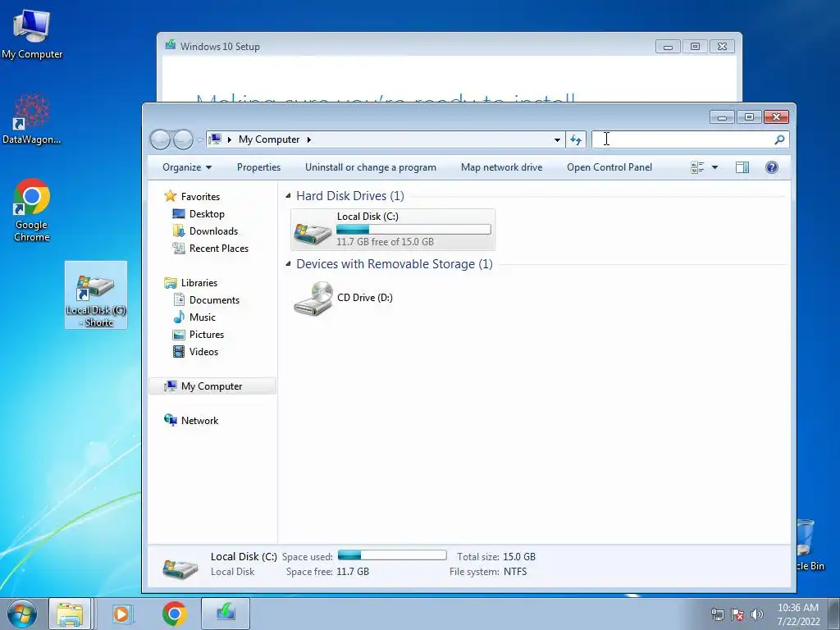The height and width of the screenshot is (630, 840).
Task: Open the Organize dropdown menu
Action: [x=187, y=167]
